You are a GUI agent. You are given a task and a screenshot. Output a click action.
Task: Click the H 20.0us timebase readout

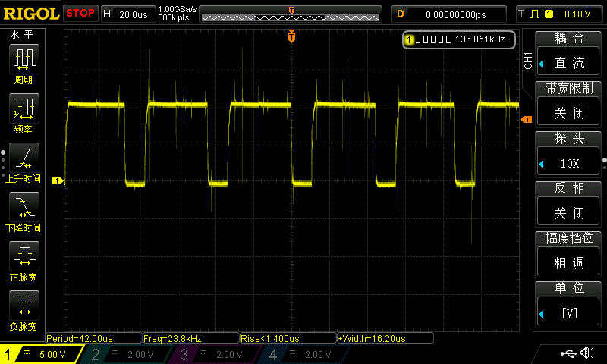click(128, 14)
